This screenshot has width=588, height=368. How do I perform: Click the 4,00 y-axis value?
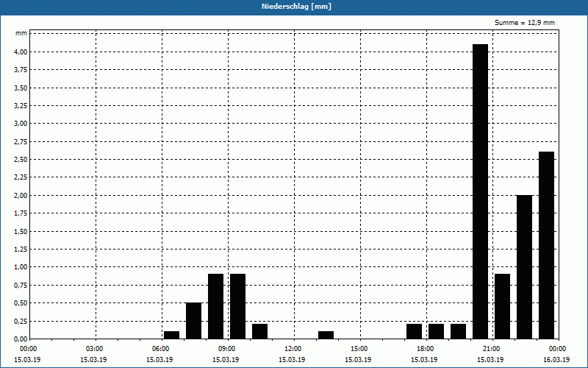coord(21,52)
